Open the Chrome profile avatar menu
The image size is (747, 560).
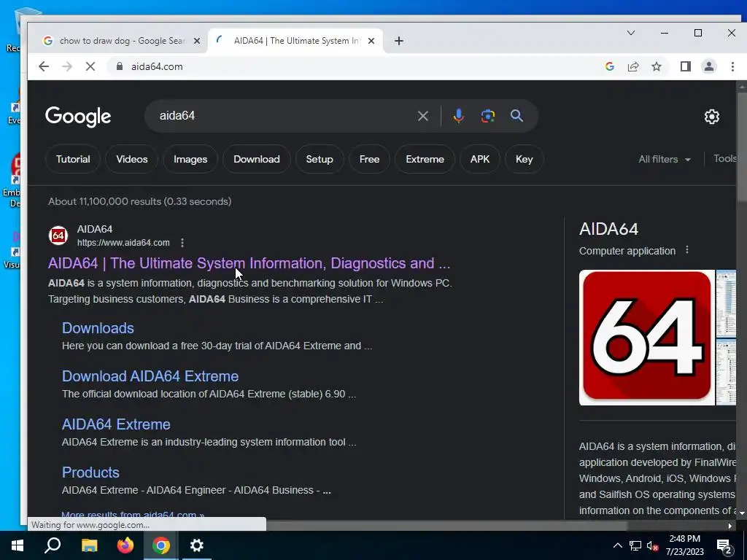click(709, 66)
